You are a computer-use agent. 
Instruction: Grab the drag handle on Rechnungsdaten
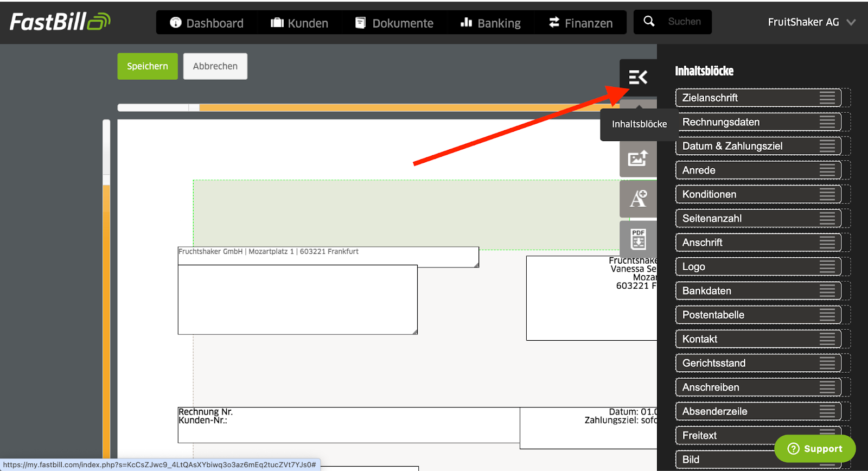coord(827,122)
